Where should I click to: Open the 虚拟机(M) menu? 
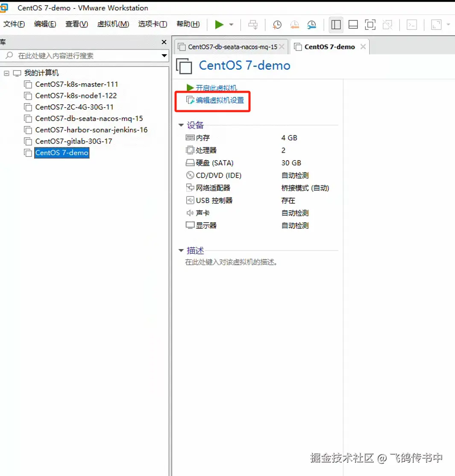(x=113, y=24)
